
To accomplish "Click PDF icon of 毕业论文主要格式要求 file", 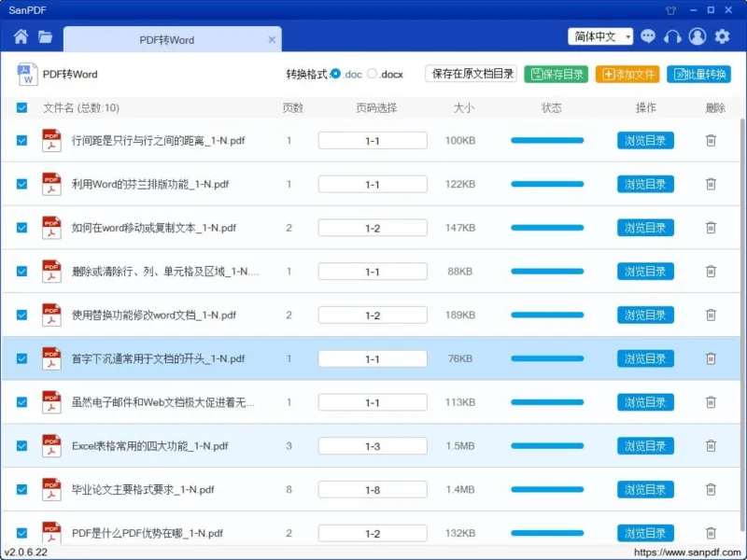I will [51, 489].
